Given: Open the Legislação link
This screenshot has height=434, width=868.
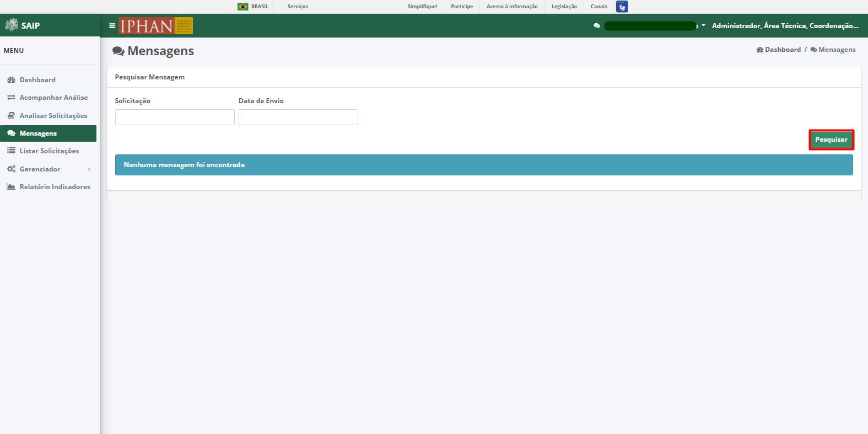Looking at the screenshot, I should [564, 7].
